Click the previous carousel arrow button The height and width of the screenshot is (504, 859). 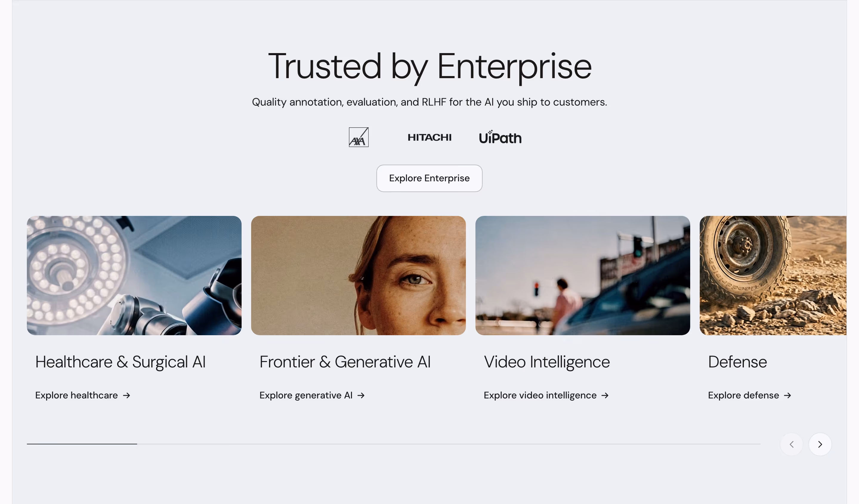pos(792,444)
